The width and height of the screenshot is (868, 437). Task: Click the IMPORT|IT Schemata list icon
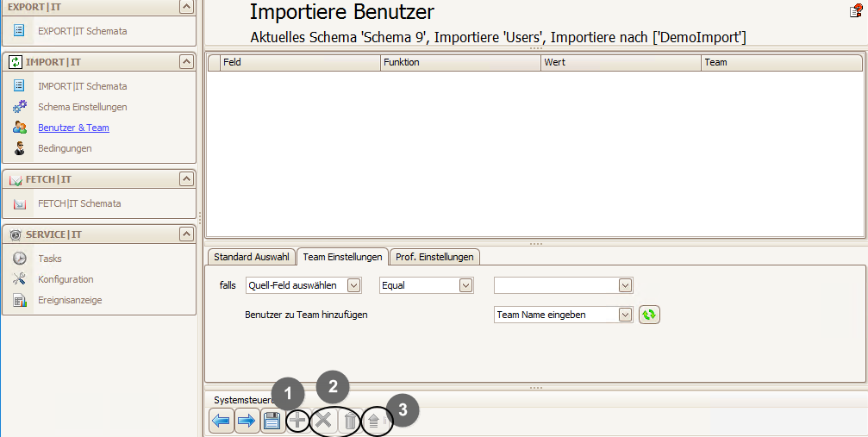[x=18, y=86]
